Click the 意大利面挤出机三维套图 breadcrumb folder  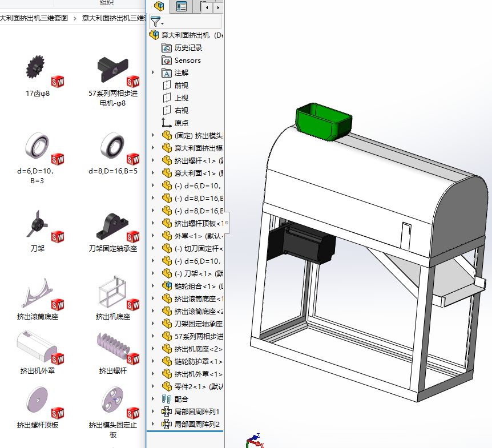(x=34, y=18)
